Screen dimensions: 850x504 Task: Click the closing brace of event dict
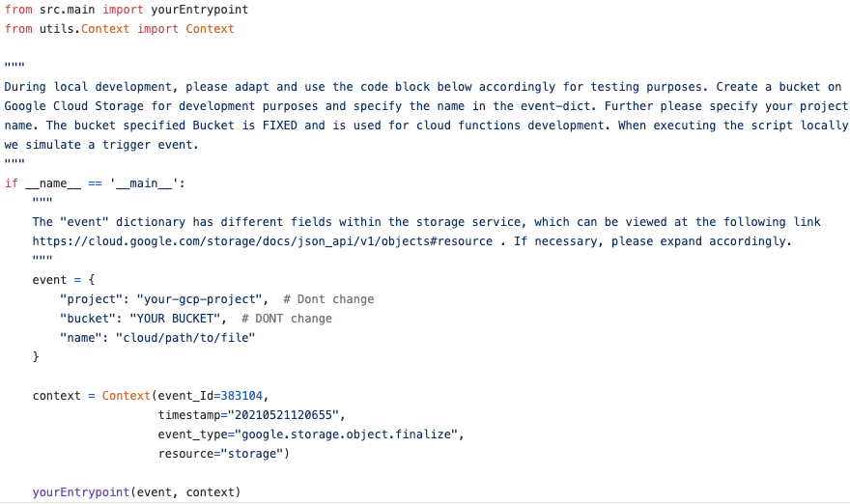tap(36, 356)
